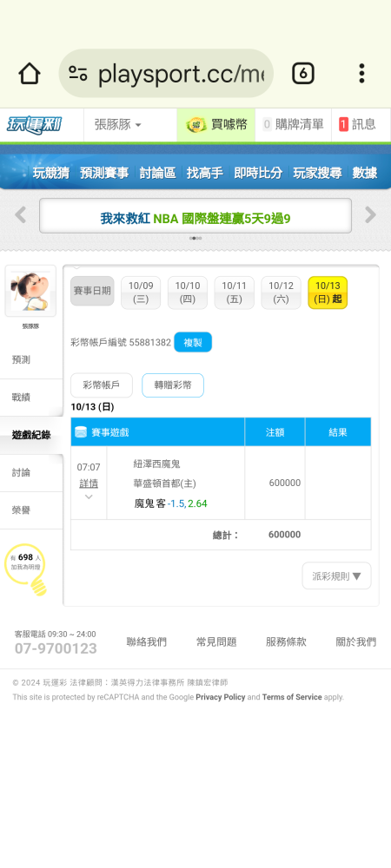Select the 10/09 (三) date tab
Viewport: 391px width, 868px height.
pos(141,293)
